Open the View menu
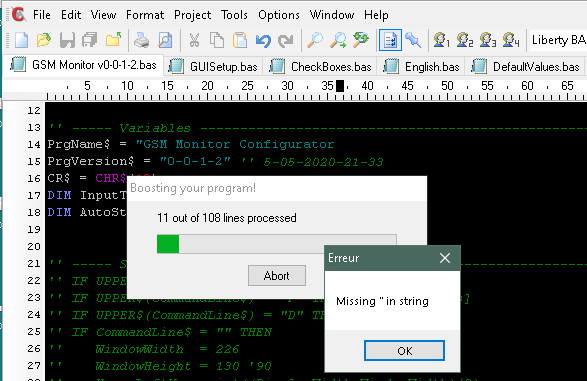This screenshot has height=381, width=587. tap(103, 15)
